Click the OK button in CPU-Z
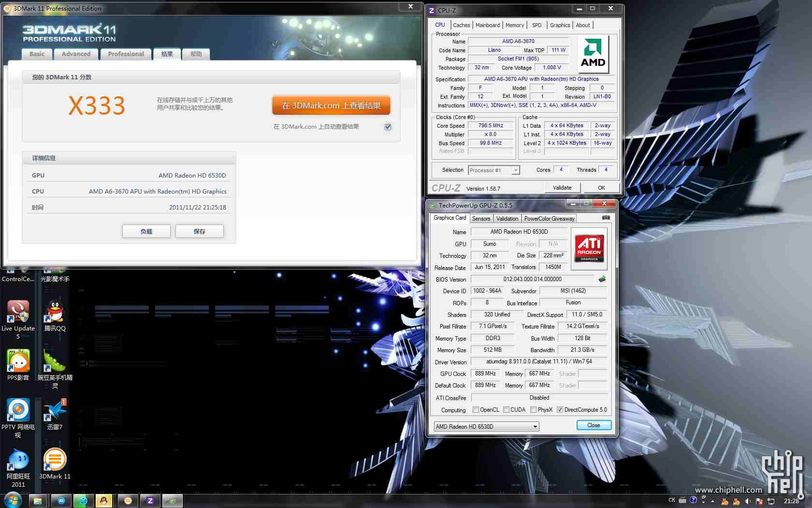812x508 pixels. coord(601,188)
